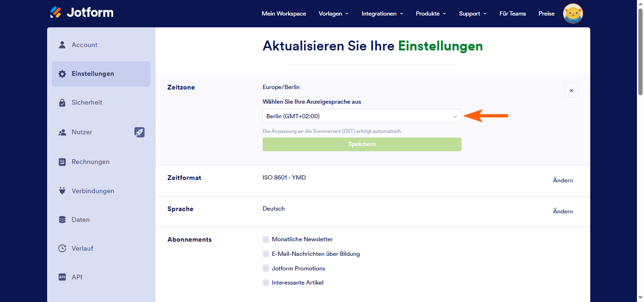Click the Jotform logo
Image resolution: width=644 pixels, height=302 pixels.
tap(81, 13)
